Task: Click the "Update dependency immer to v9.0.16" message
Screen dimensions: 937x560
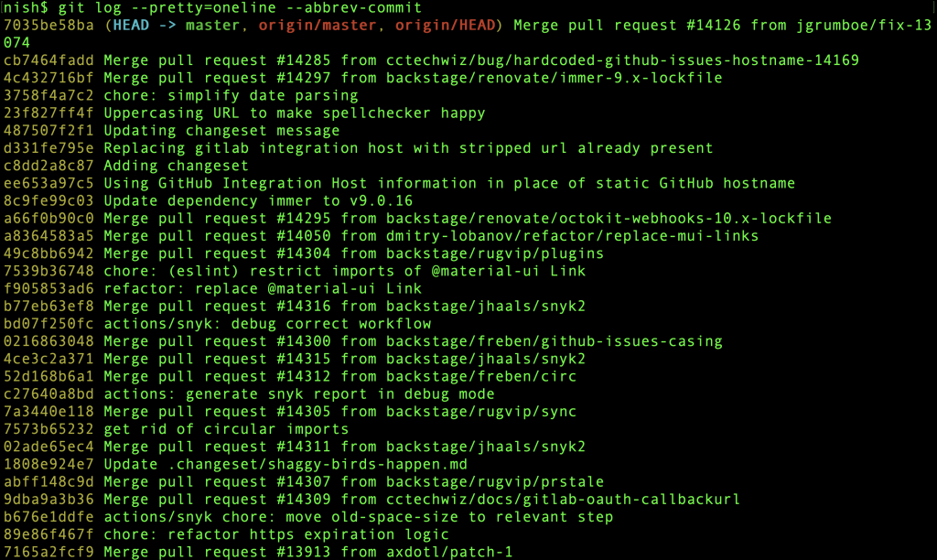Action: [x=257, y=200]
